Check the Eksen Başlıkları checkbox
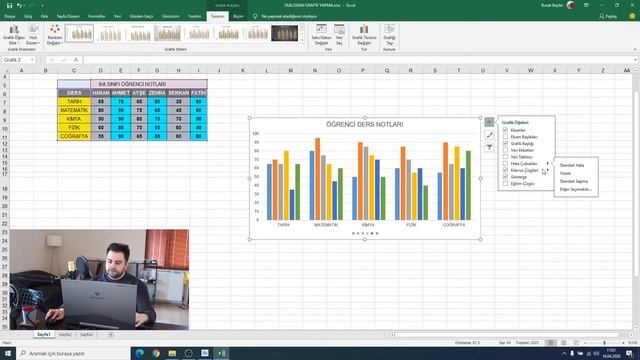 (505, 137)
